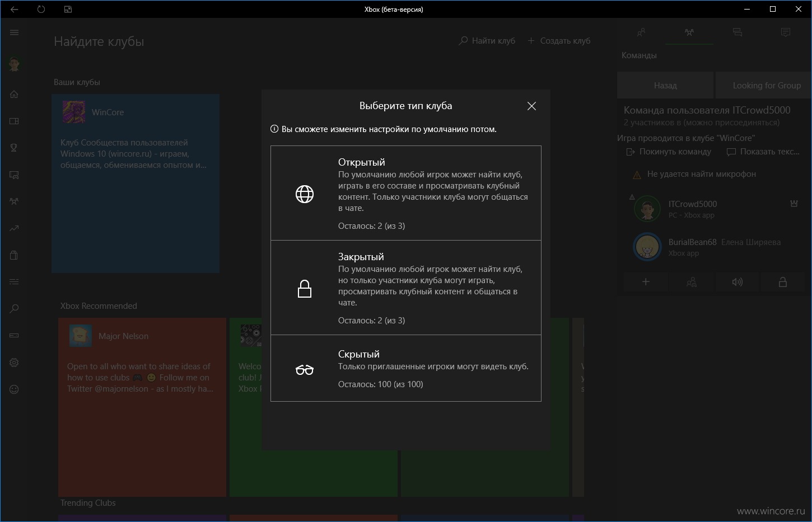This screenshot has height=522, width=812.
Task: Click Покинуть команду
Action: click(x=669, y=152)
